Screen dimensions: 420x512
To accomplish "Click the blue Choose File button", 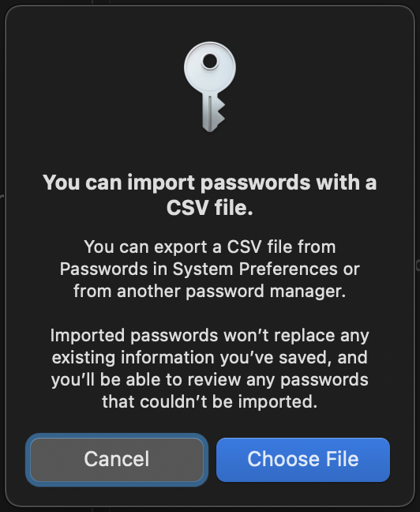I will tap(303, 459).
